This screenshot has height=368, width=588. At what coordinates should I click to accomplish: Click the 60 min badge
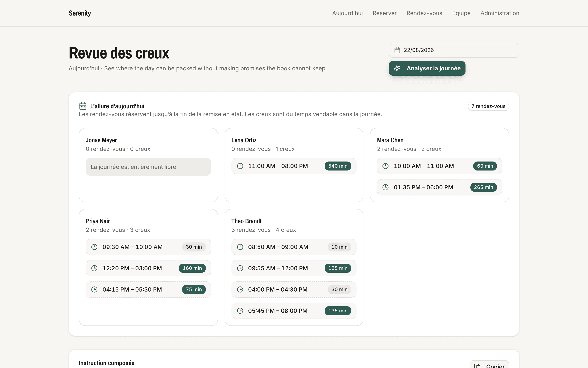tap(485, 166)
